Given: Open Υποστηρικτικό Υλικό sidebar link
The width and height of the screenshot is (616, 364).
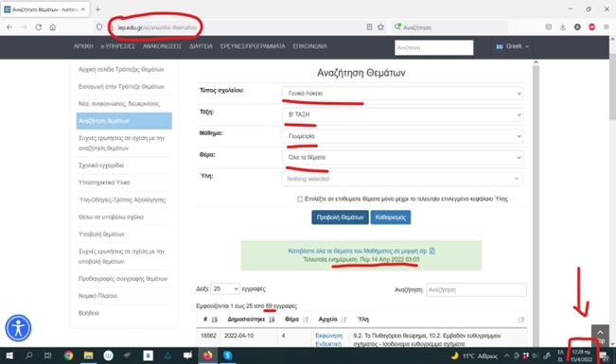Looking at the screenshot, I should point(104,182).
